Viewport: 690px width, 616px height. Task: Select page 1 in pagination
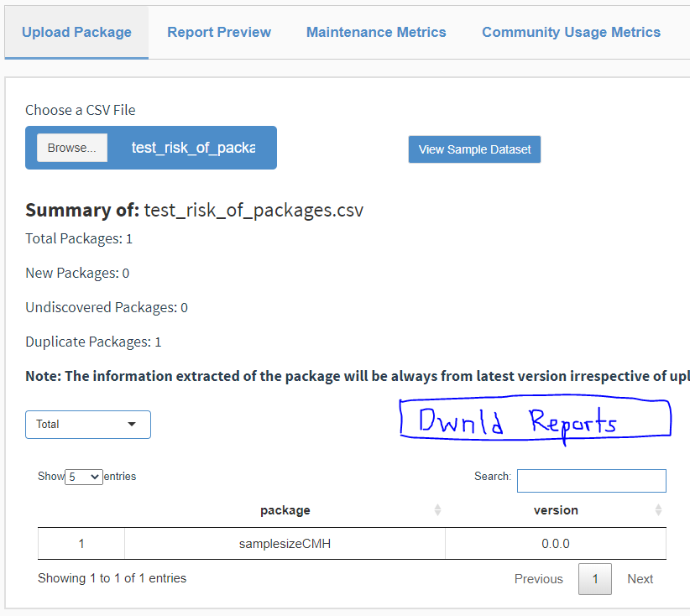point(594,578)
